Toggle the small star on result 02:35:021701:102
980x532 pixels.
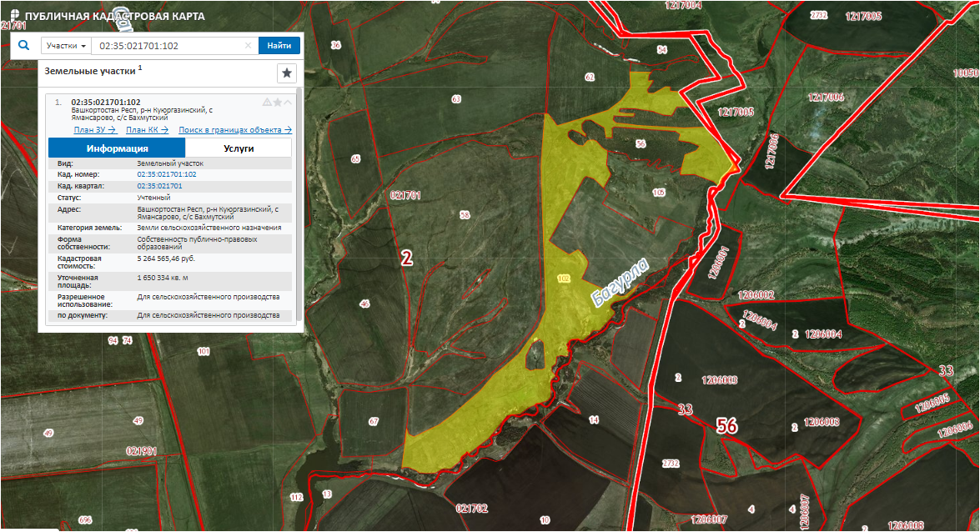click(278, 103)
